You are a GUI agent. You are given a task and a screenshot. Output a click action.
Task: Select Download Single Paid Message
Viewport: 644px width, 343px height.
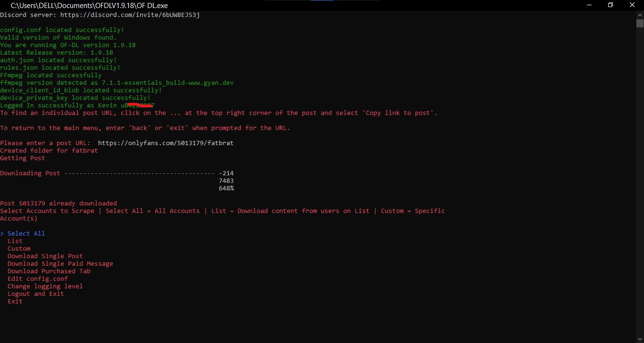[60, 263]
